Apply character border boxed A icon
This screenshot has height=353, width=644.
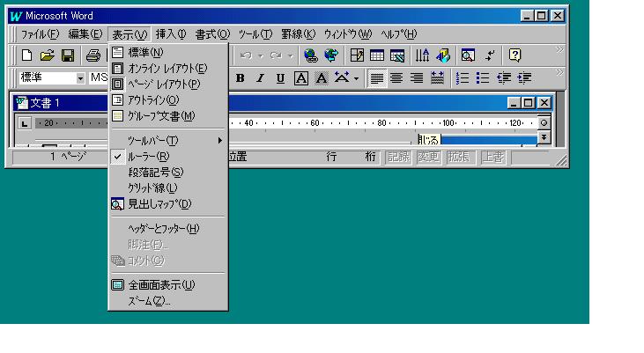tap(300, 78)
